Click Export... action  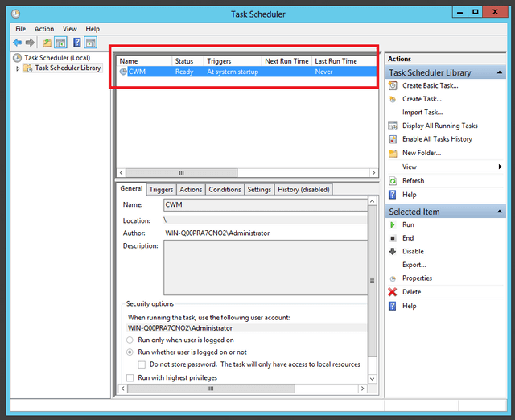click(414, 265)
